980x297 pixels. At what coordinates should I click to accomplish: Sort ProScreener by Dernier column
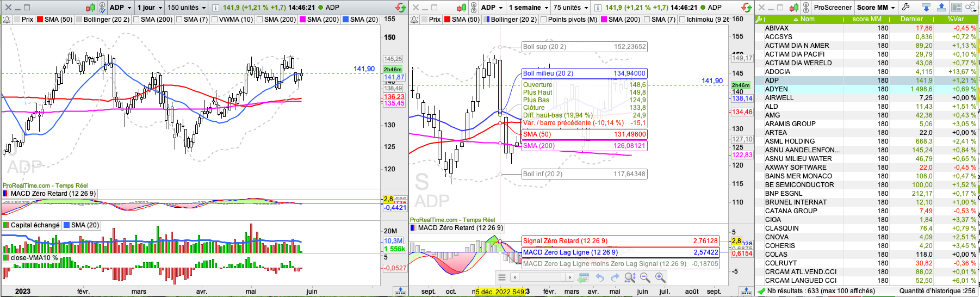[x=911, y=19]
